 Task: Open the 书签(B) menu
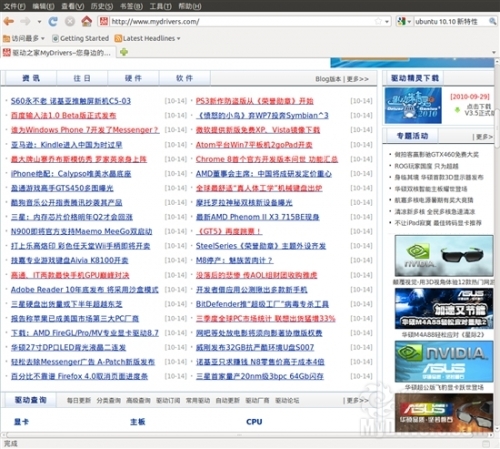pos(131,6)
